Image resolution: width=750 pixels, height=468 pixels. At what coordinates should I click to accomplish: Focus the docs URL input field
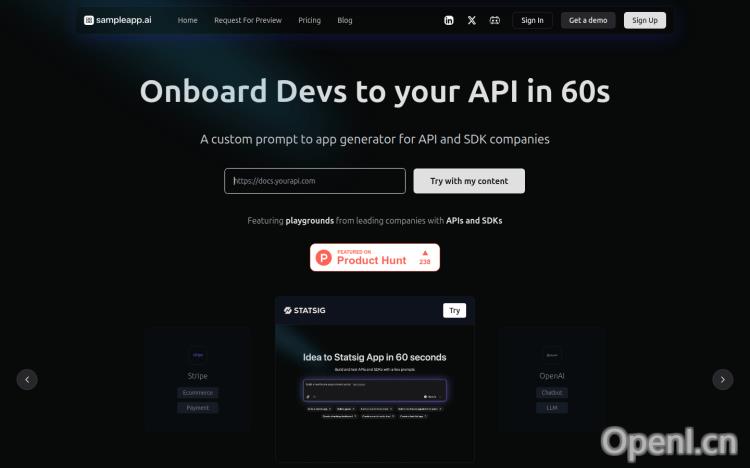coord(315,181)
